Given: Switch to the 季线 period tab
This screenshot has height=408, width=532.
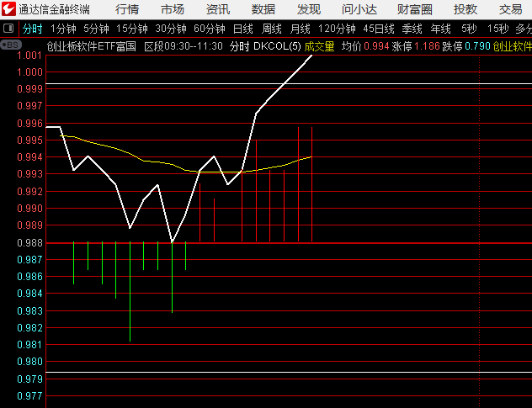Looking at the screenshot, I should [x=412, y=29].
